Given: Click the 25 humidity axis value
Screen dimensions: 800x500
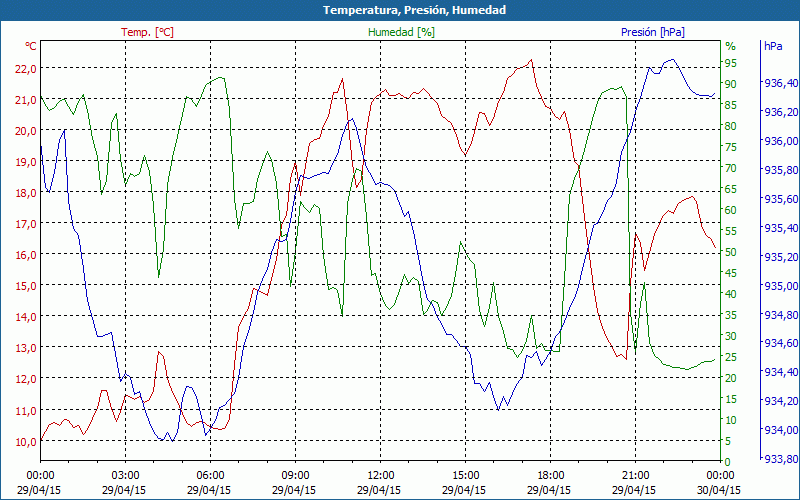Looking at the screenshot, I should coord(731,357).
